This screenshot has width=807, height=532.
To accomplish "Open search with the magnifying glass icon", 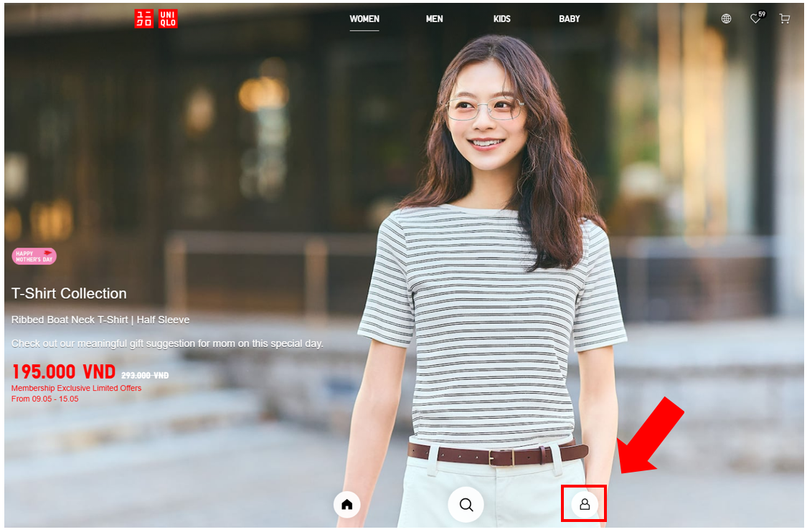I will (x=466, y=505).
